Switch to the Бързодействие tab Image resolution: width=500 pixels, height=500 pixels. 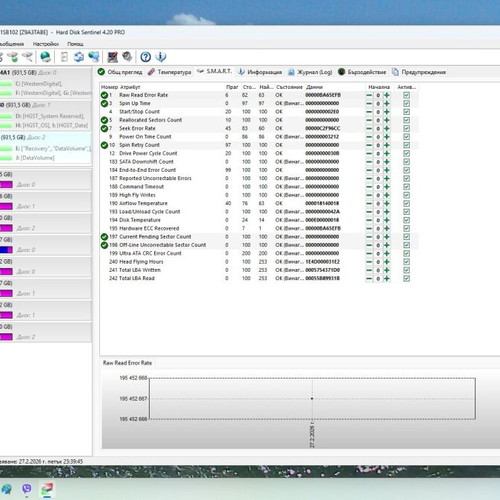(362, 72)
